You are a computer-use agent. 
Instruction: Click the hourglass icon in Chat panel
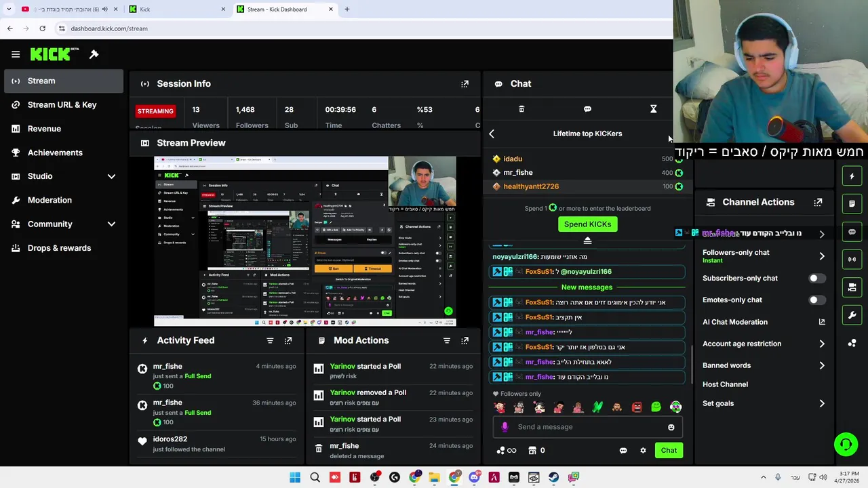pyautogui.click(x=653, y=109)
